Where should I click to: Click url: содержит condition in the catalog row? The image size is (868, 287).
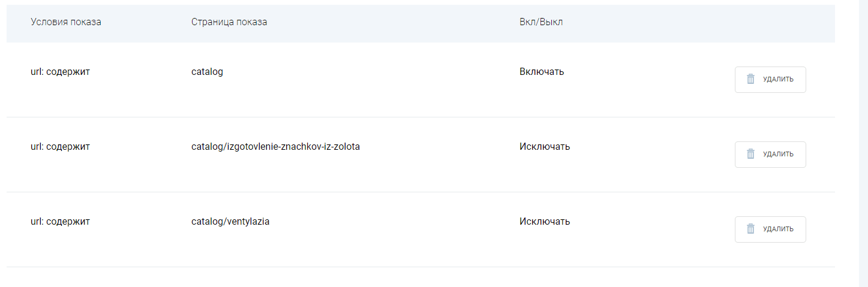60,72
